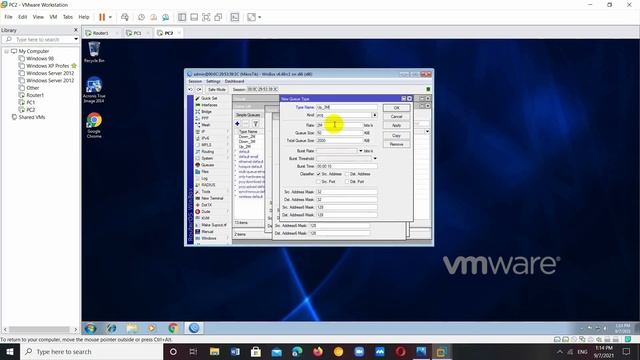Open Queues in Winbox sidebar

tap(207, 165)
